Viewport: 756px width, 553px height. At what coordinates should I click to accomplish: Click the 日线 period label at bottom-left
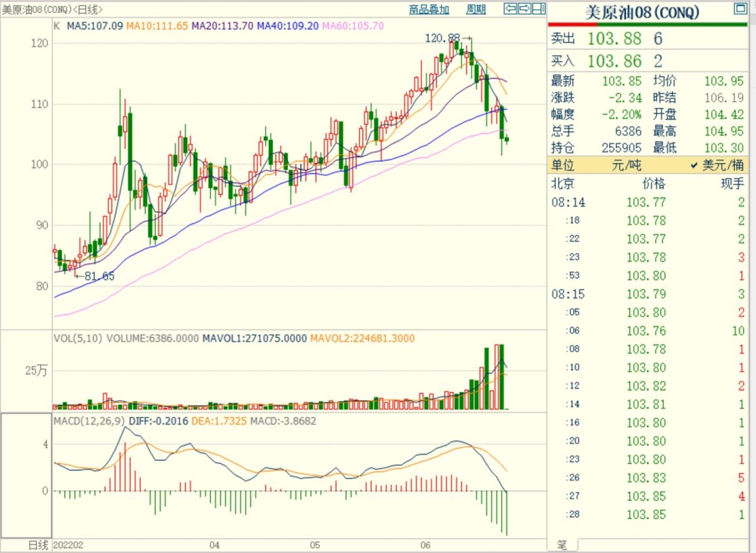(38, 545)
